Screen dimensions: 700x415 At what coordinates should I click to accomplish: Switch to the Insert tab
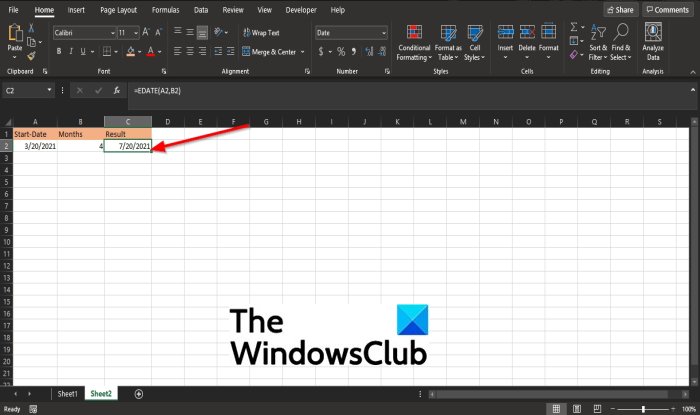click(x=76, y=10)
